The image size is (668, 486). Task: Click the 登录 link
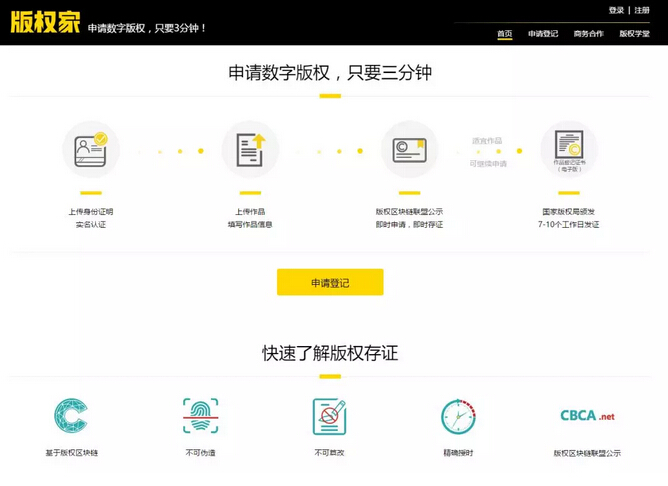(616, 10)
